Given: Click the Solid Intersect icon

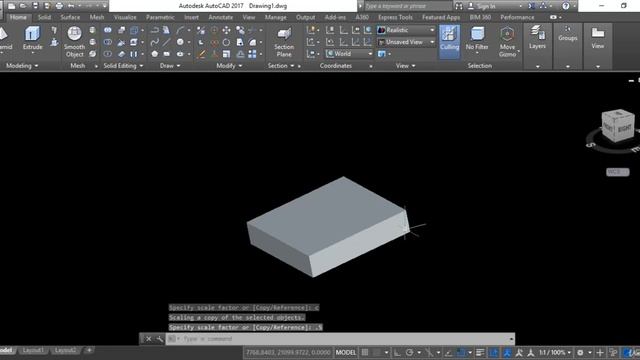Looking at the screenshot, I should pos(108,54).
